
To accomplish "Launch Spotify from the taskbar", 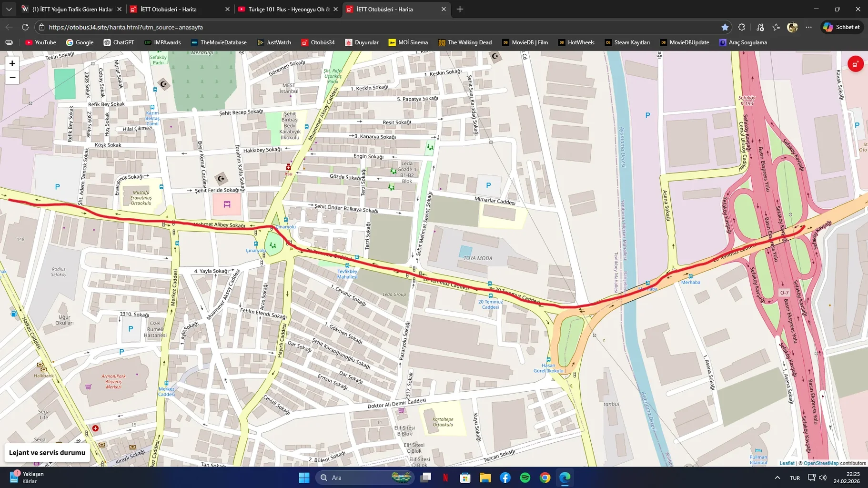I will tap(525, 477).
